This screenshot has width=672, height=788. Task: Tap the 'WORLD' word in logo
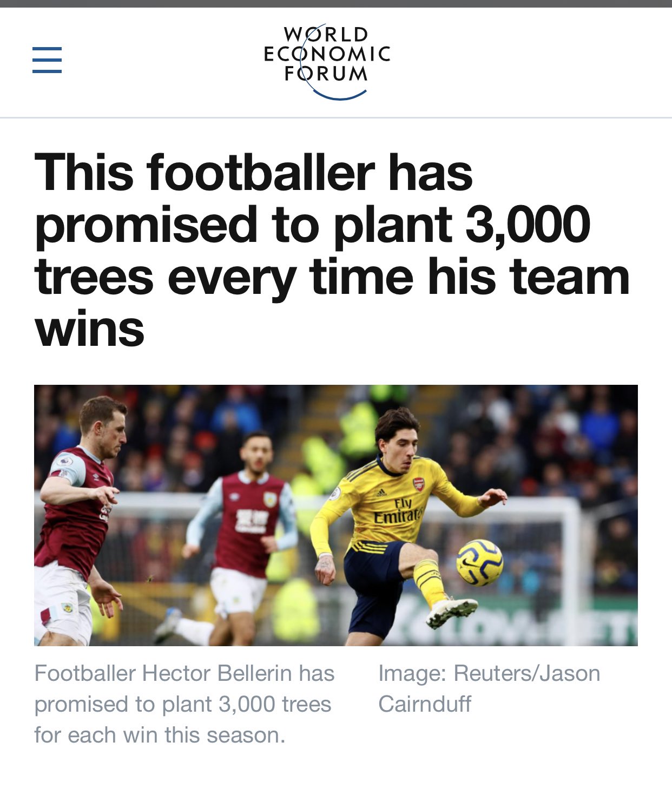pos(326,35)
